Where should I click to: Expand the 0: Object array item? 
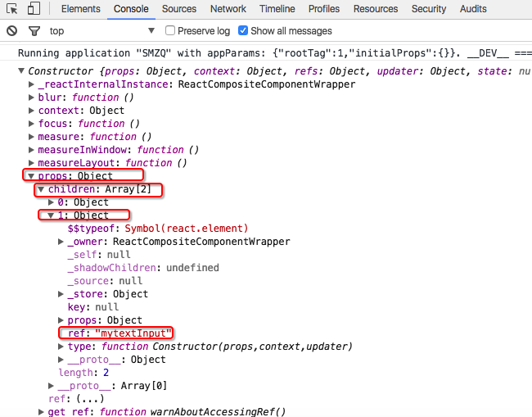pyautogui.click(x=51, y=202)
